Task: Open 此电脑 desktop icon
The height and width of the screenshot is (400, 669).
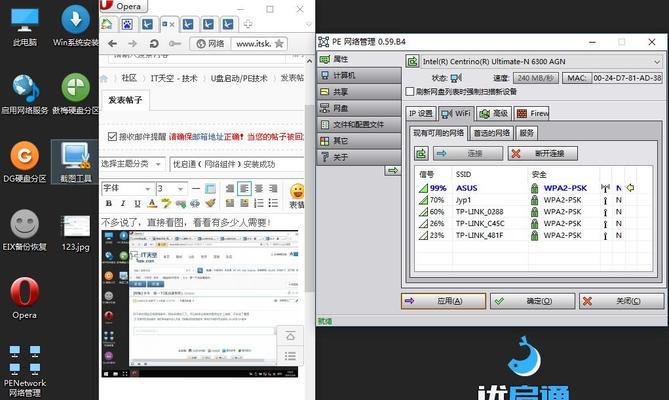Action: pyautogui.click(x=24, y=26)
